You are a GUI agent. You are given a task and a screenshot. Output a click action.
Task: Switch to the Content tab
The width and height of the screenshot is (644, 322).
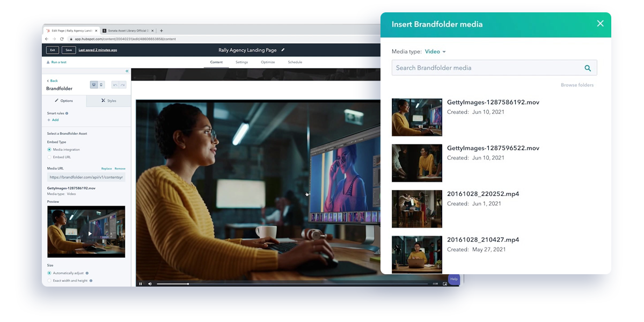pyautogui.click(x=216, y=62)
